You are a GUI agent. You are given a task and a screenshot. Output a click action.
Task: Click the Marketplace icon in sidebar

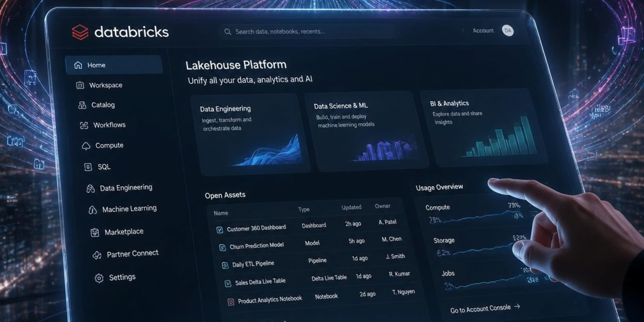tap(95, 232)
